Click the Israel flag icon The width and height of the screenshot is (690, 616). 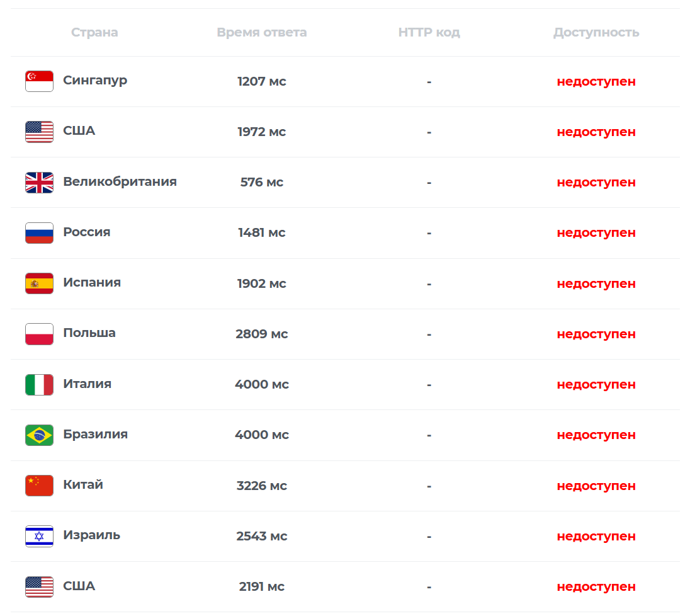(x=39, y=536)
